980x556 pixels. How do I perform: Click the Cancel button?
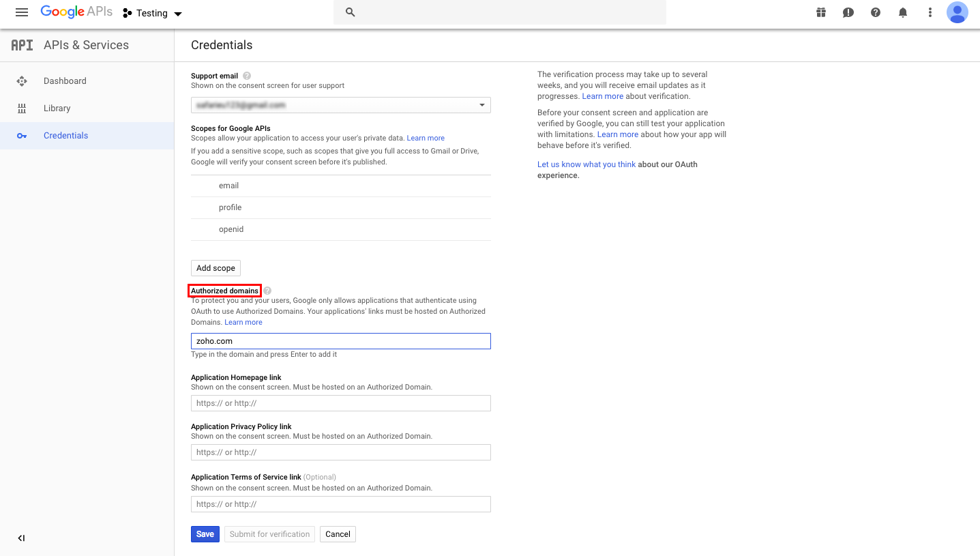(338, 534)
